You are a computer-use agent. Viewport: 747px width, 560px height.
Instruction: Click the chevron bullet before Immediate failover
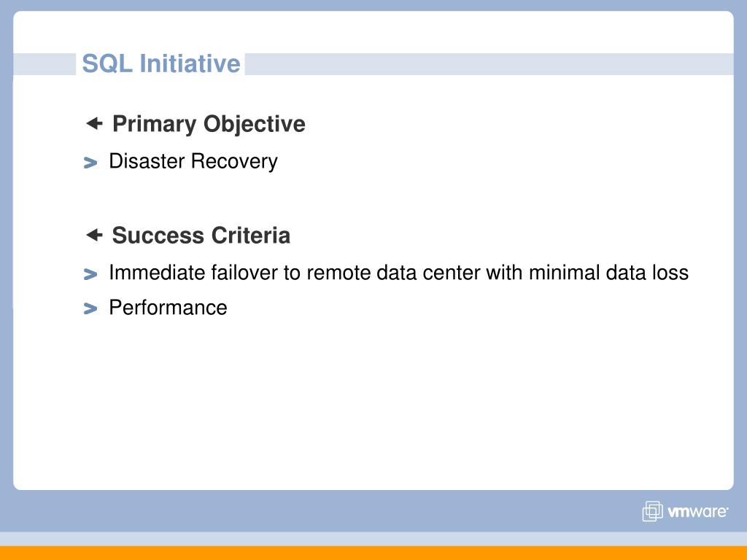(90, 274)
